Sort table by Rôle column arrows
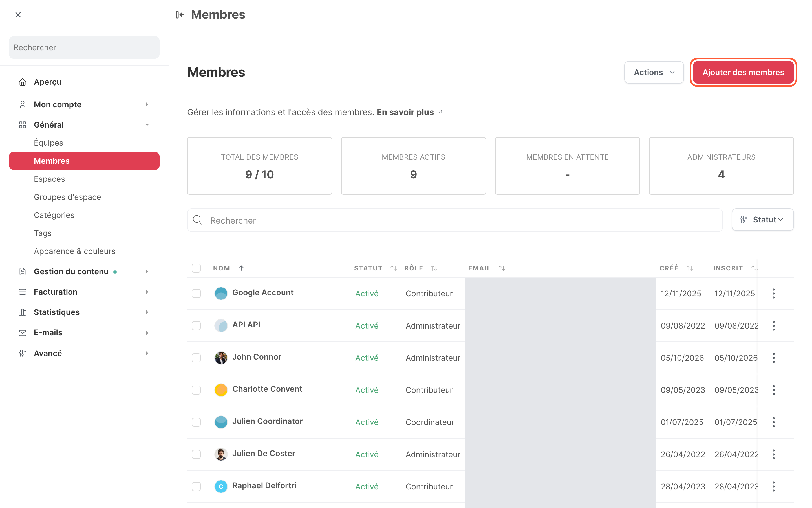Viewport: 812px width, 508px height. (x=434, y=268)
